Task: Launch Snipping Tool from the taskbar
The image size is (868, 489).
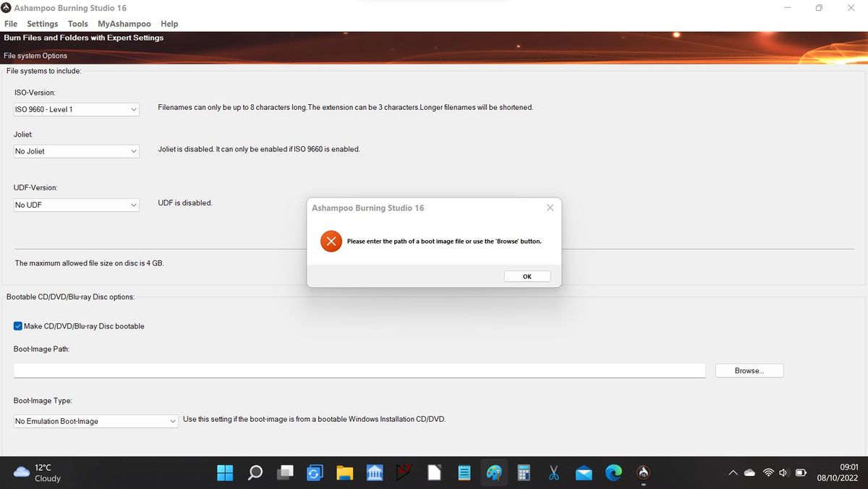Action: (553, 473)
